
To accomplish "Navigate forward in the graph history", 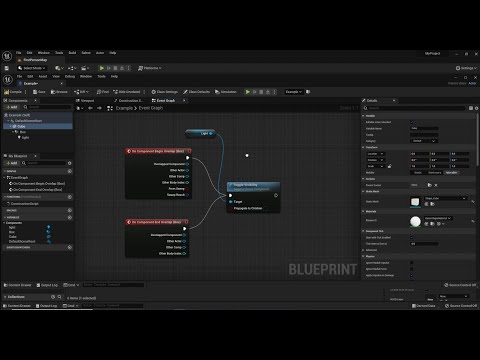I will 99,108.
